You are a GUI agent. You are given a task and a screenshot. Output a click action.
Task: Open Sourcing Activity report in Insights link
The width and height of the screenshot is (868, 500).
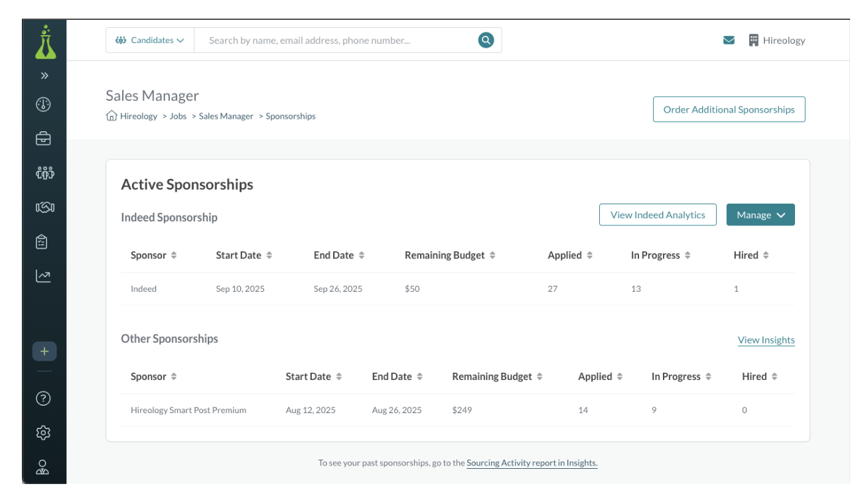pyautogui.click(x=532, y=463)
